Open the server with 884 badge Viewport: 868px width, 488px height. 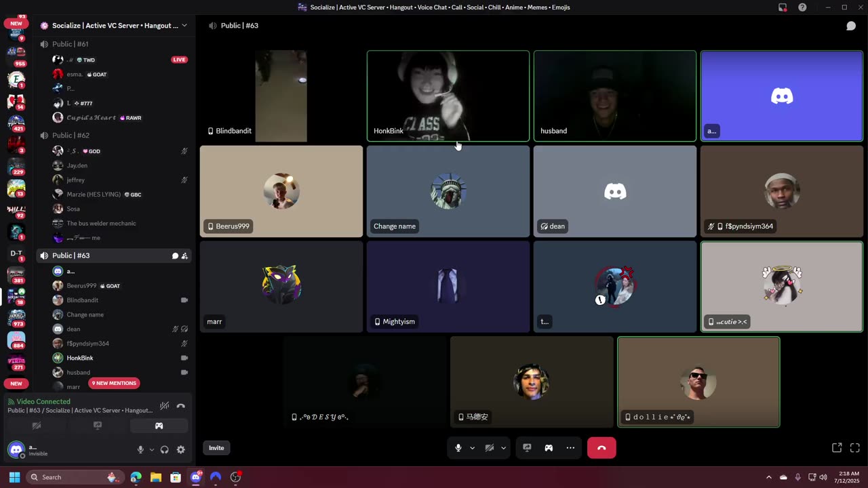(x=16, y=340)
